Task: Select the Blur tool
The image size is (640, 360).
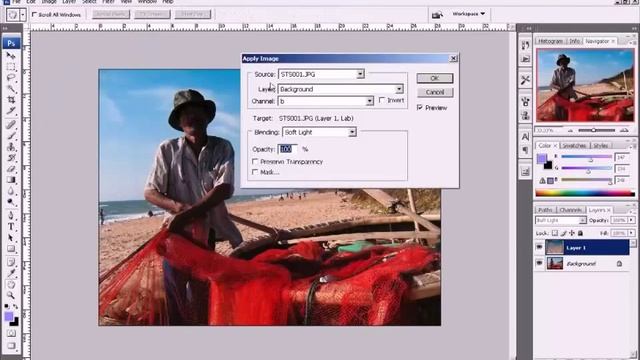Action: 11,191
